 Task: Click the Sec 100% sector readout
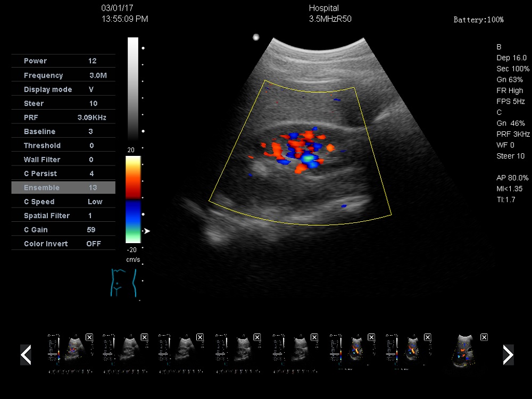(x=513, y=69)
